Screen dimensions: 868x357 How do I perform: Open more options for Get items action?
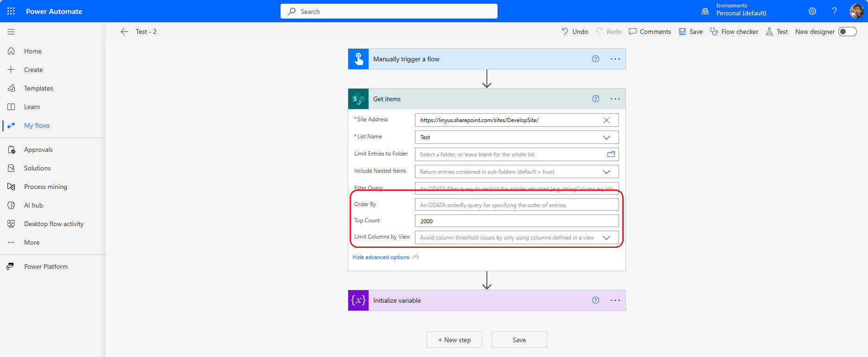click(x=615, y=99)
